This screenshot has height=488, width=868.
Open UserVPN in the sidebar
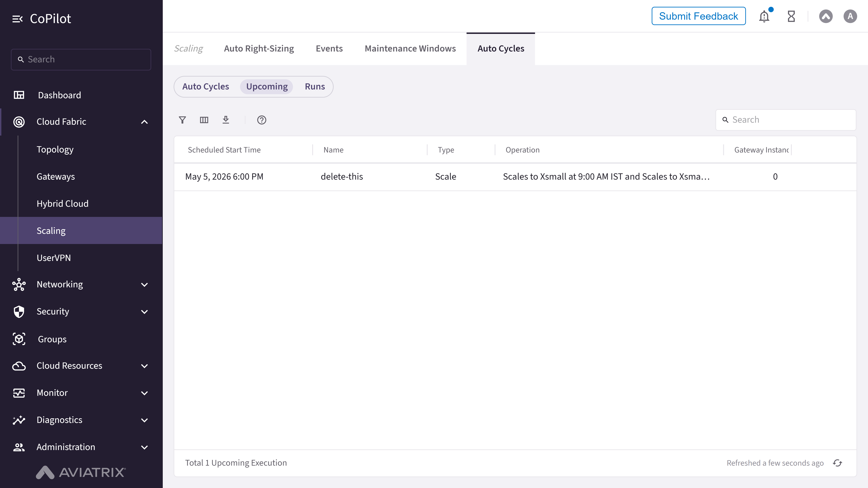point(54,258)
